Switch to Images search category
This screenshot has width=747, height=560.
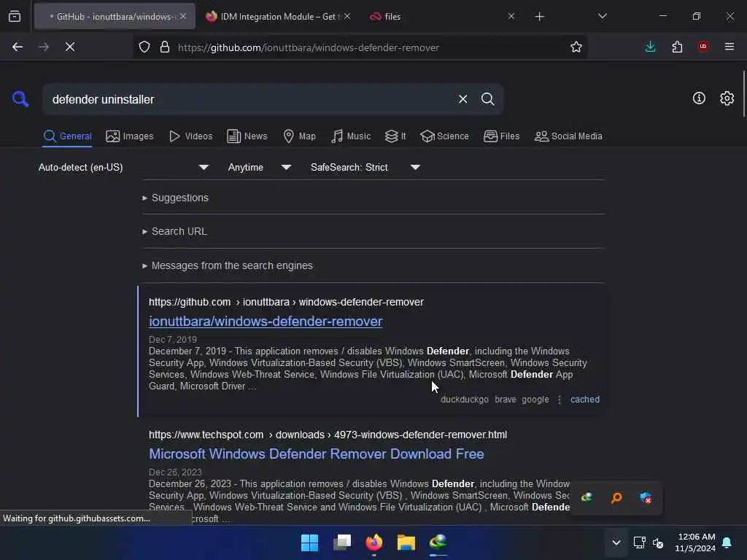point(130,136)
